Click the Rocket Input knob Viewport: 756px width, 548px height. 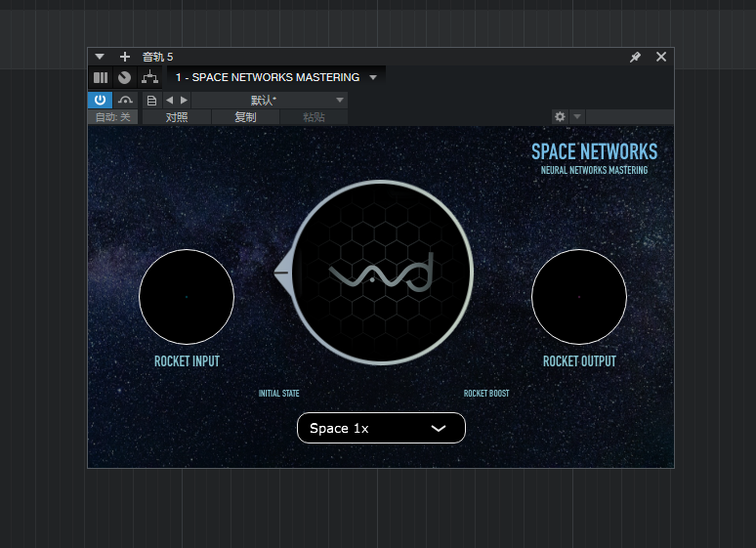pyautogui.click(x=187, y=297)
